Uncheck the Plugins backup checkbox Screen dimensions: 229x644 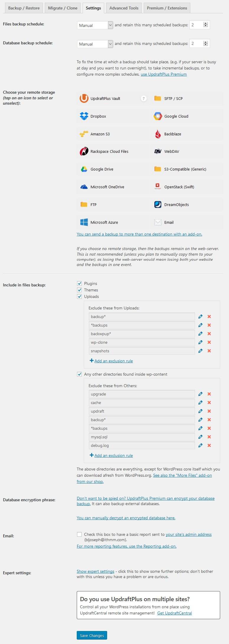(79, 283)
